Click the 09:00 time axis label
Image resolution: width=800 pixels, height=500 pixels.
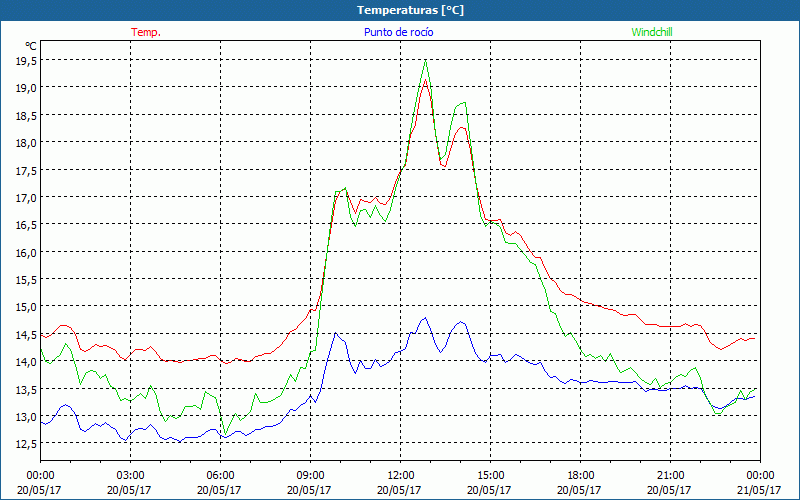pos(310,475)
